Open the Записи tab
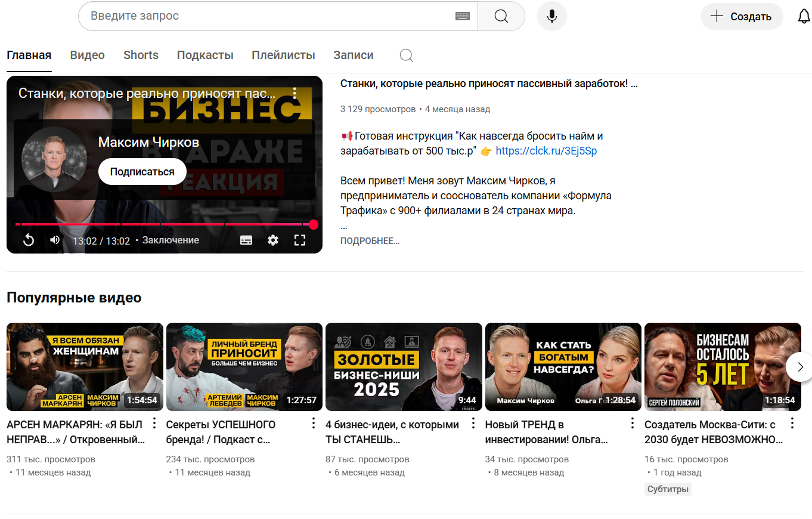The height and width of the screenshot is (519, 812). pos(354,55)
